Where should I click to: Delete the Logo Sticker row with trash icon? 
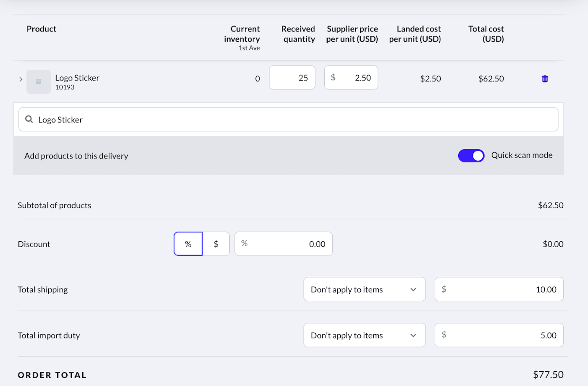[545, 79]
